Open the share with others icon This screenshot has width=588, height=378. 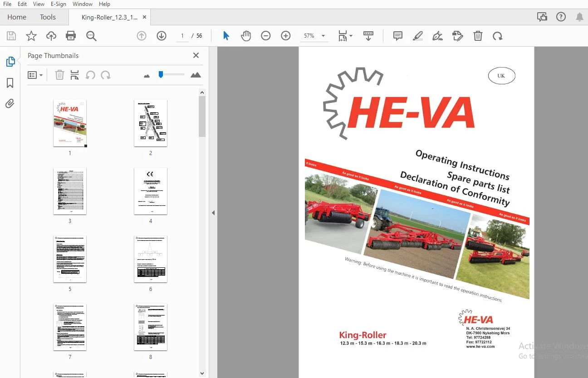point(542,17)
